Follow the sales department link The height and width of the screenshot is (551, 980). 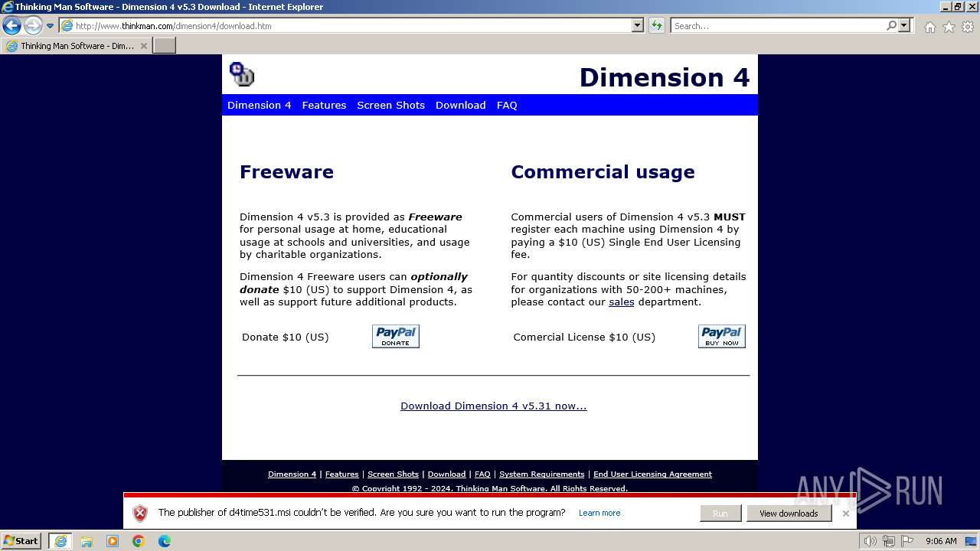coord(621,302)
